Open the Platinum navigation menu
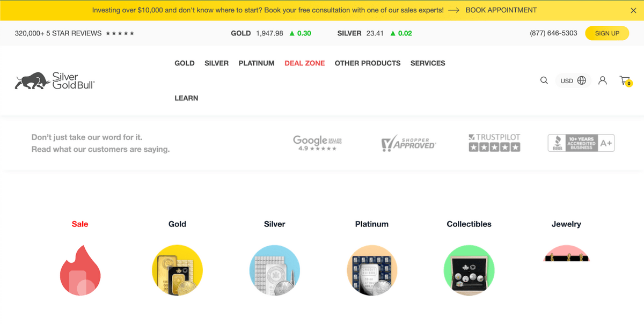 (x=257, y=63)
